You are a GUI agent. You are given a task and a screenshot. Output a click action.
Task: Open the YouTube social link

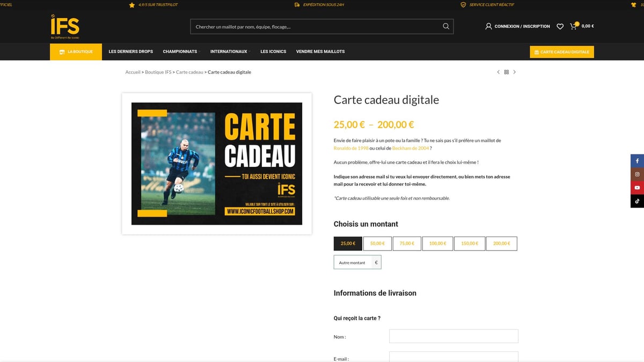tap(637, 188)
